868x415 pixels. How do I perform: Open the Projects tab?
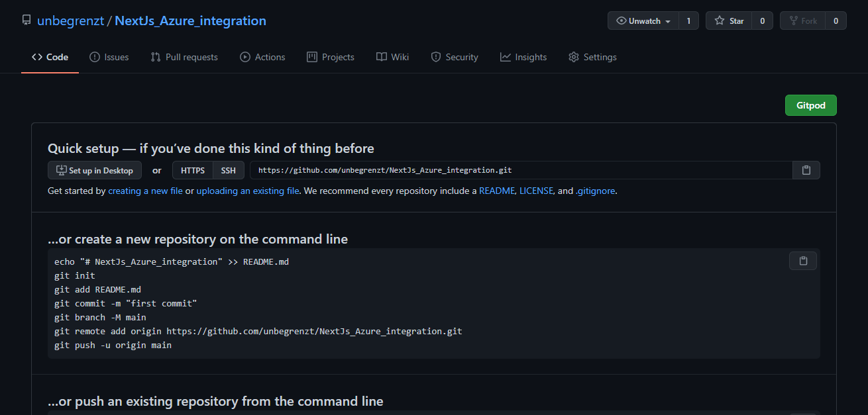(331, 57)
